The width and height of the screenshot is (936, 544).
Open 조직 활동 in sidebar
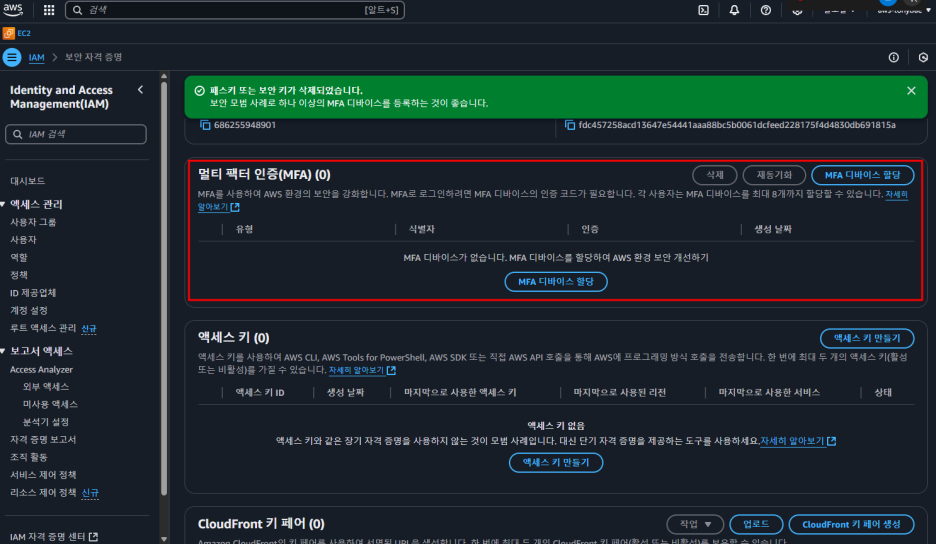point(29,457)
